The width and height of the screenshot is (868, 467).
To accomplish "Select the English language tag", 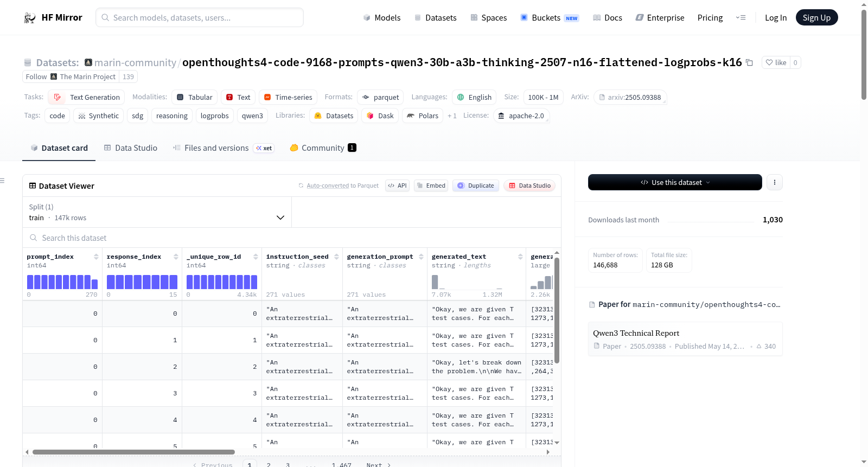I will 474,97.
